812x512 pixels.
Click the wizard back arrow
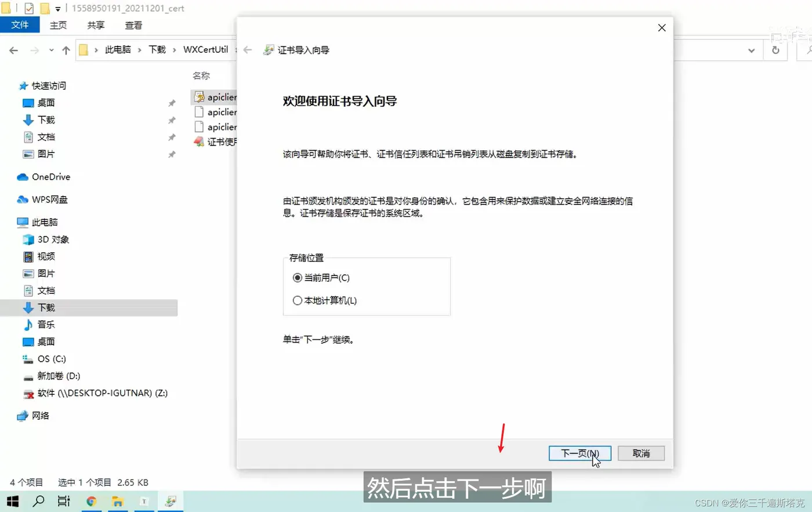tap(248, 50)
